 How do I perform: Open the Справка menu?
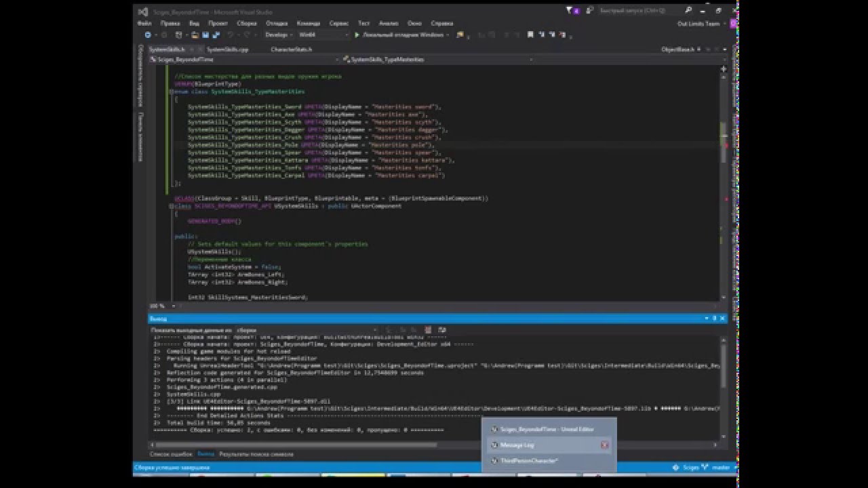[442, 23]
